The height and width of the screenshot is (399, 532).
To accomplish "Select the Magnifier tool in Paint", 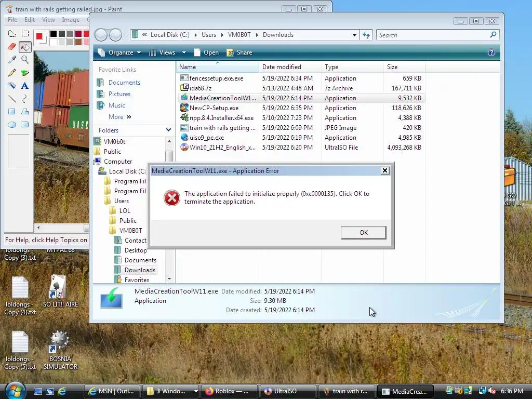I will click(25, 60).
